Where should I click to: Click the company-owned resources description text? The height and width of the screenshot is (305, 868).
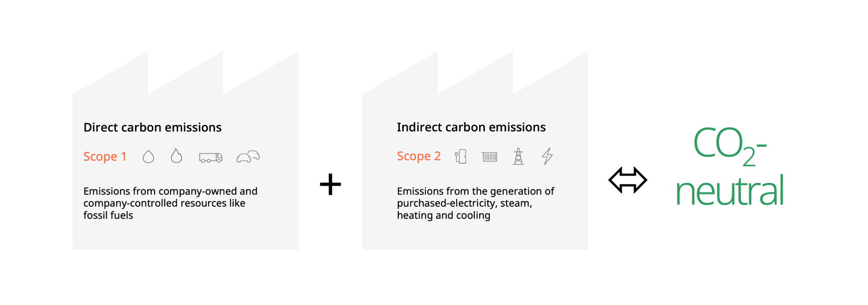[171, 203]
